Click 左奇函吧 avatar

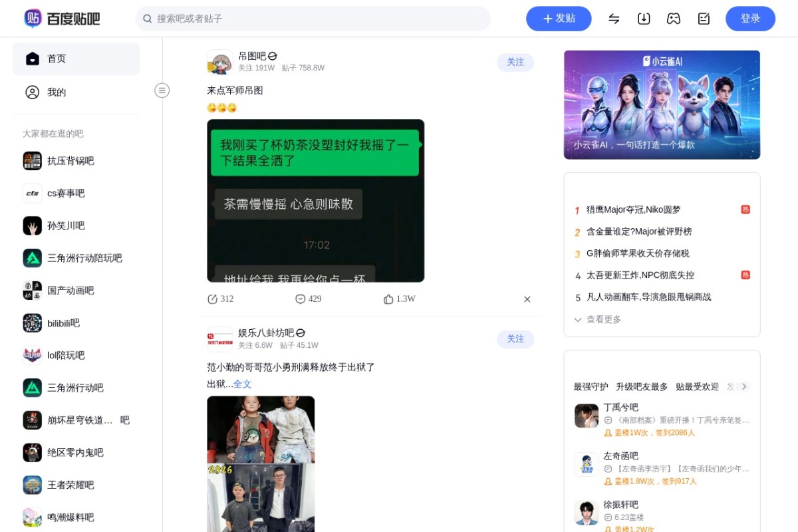(x=587, y=464)
